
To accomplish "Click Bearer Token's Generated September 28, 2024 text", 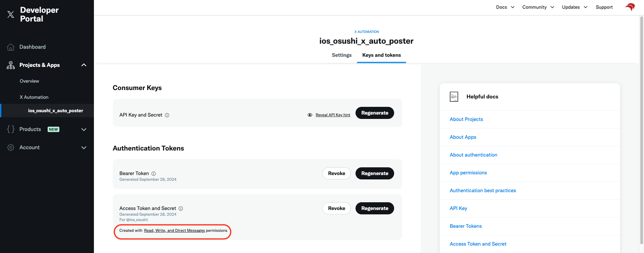I will [x=148, y=180].
